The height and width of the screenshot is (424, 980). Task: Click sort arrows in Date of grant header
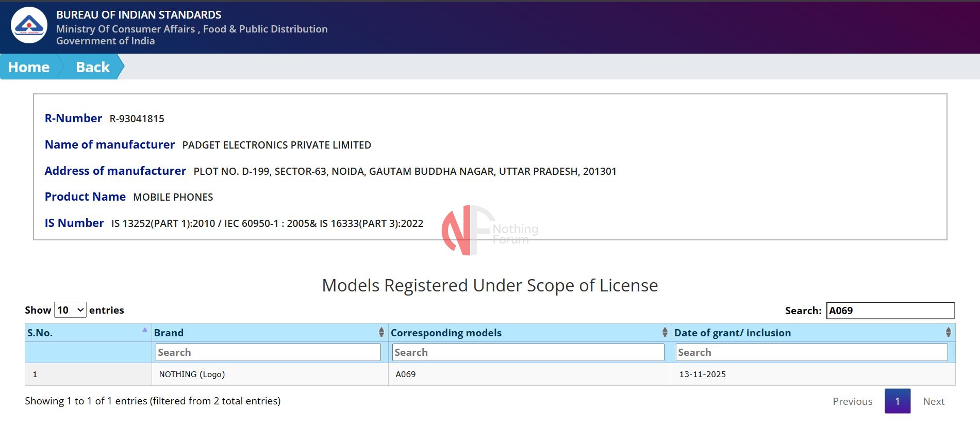click(x=948, y=333)
